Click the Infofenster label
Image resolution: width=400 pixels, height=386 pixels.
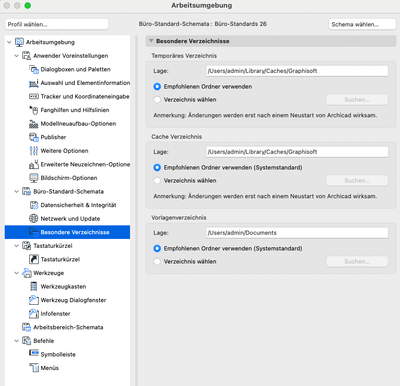pyautogui.click(x=55, y=314)
